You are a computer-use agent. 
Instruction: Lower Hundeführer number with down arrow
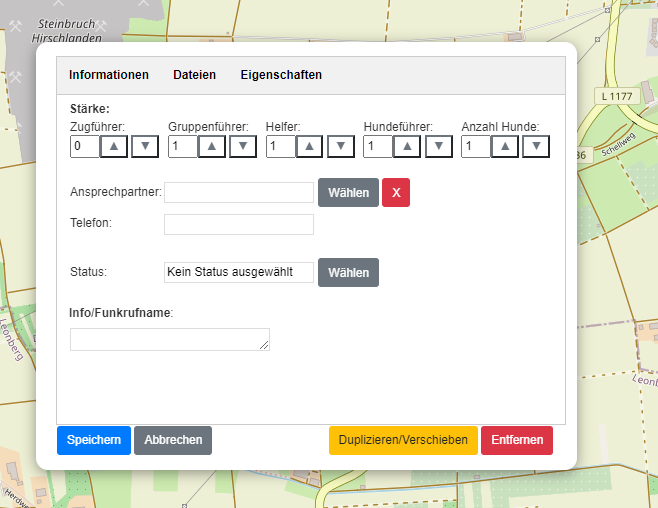[439, 147]
